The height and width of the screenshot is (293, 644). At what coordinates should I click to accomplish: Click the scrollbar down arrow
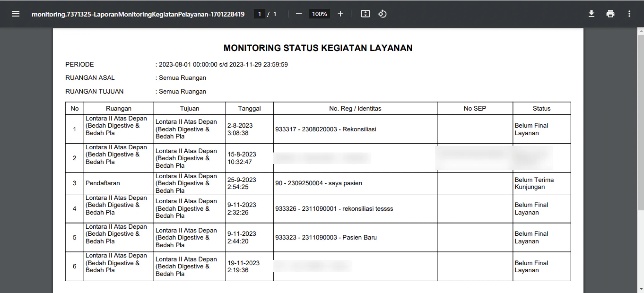click(x=641, y=289)
